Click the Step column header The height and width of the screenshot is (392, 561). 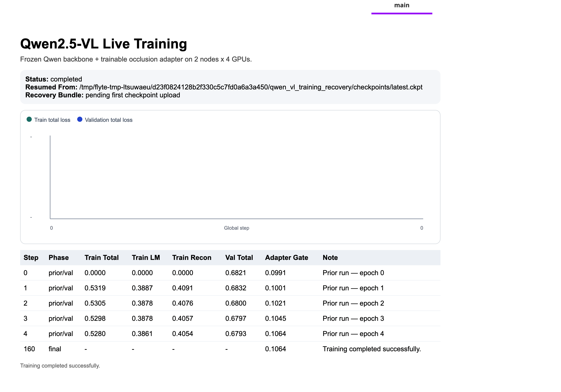coord(31,258)
